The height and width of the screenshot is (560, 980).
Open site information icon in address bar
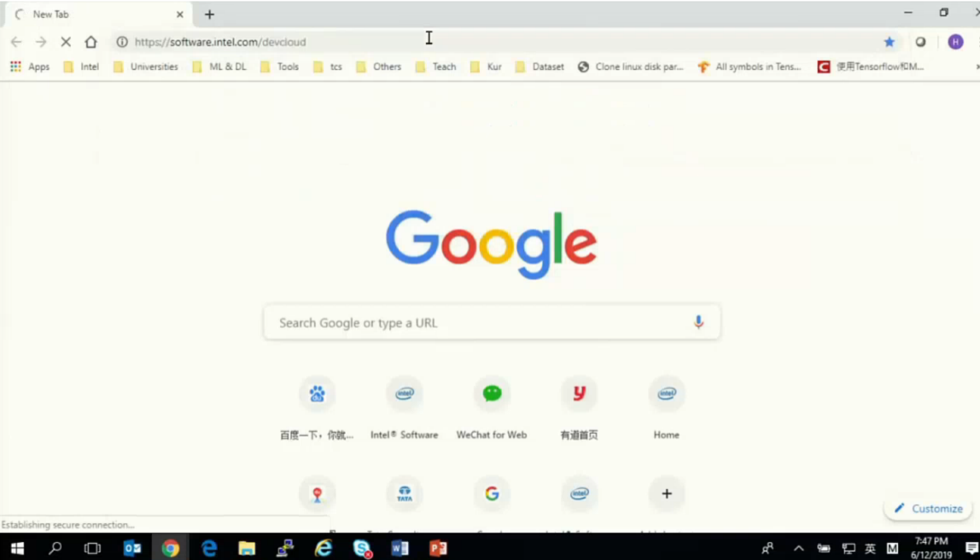coord(123,42)
